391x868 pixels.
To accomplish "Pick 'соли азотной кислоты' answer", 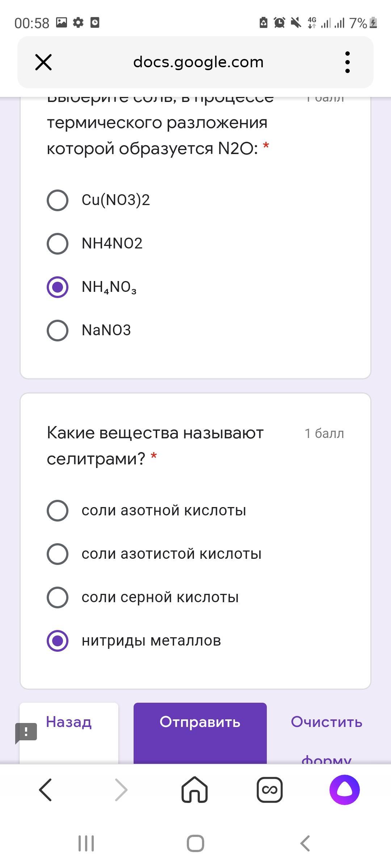I will click(58, 510).
